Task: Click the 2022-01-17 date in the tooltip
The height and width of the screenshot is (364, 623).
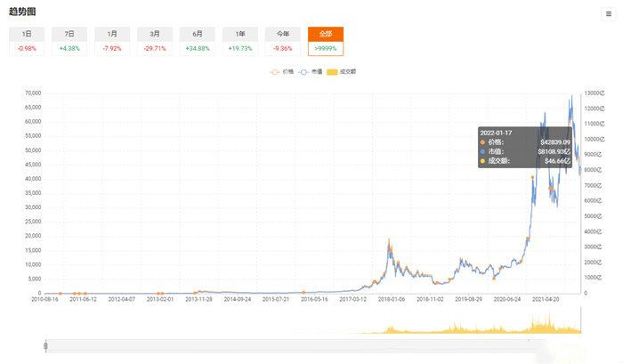Action: point(496,133)
